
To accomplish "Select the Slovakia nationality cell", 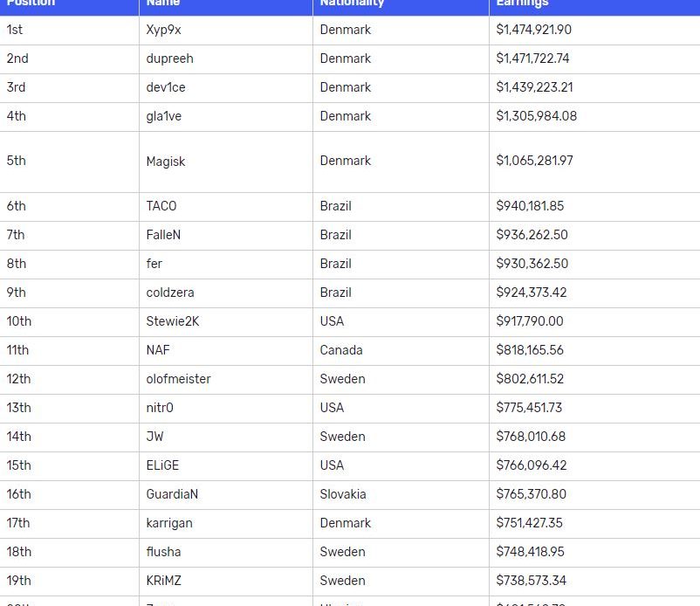I will click(x=343, y=494).
